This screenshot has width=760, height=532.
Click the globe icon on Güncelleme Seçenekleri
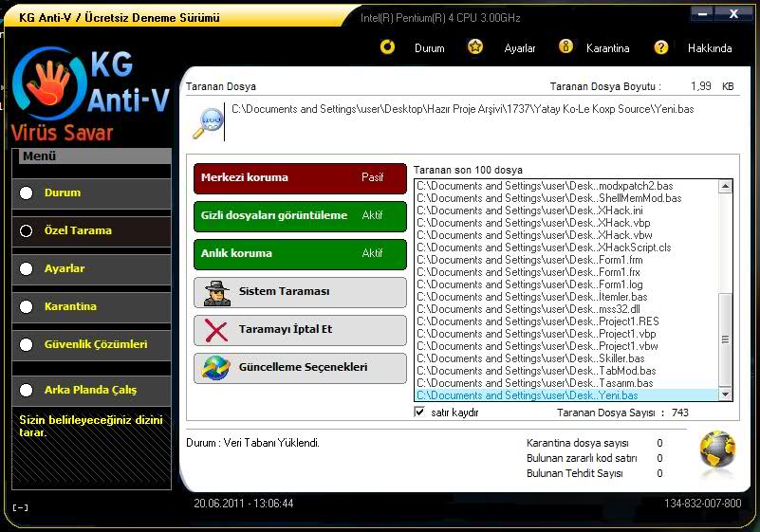[x=216, y=368]
